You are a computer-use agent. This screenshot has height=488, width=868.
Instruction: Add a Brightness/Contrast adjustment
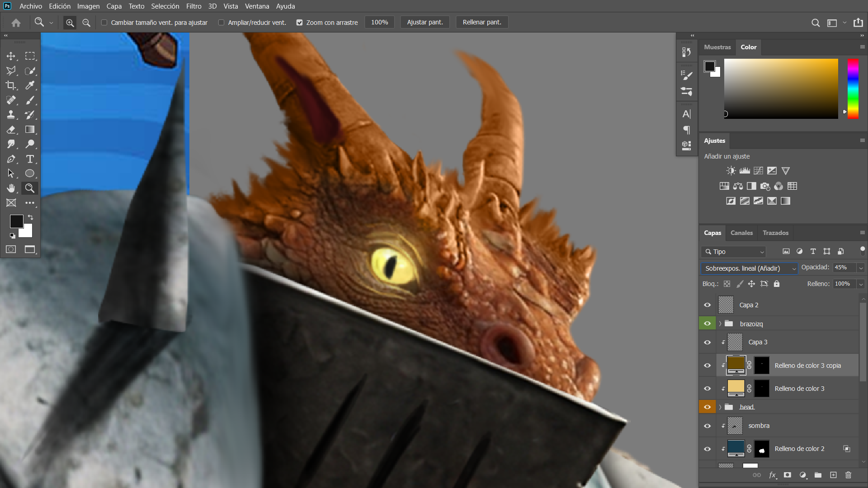click(731, 171)
